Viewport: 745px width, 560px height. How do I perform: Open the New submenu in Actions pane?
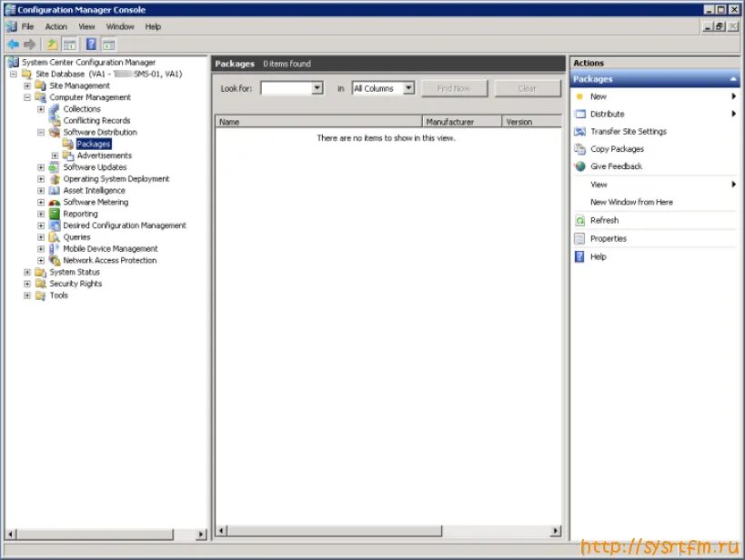pos(655,96)
